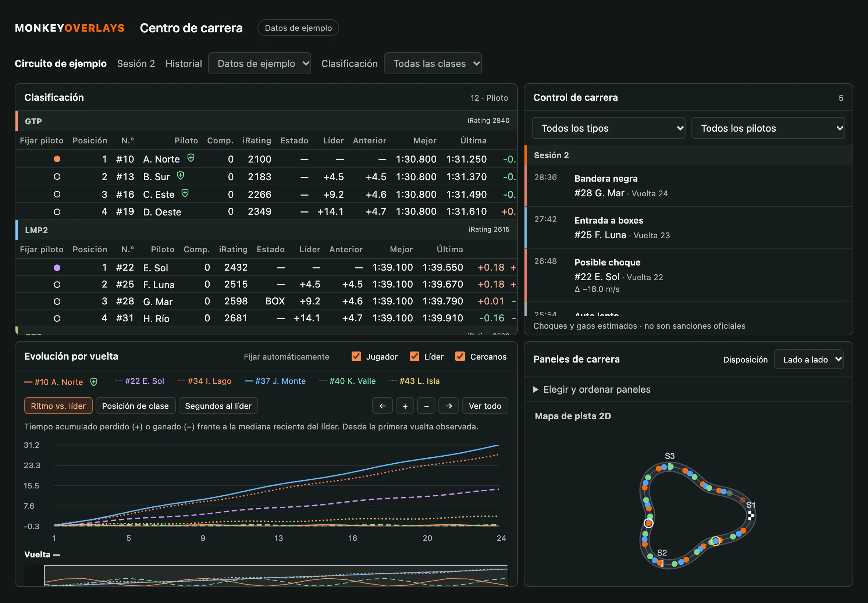Toggle the Líder checkbox
868x603 pixels.
click(414, 356)
